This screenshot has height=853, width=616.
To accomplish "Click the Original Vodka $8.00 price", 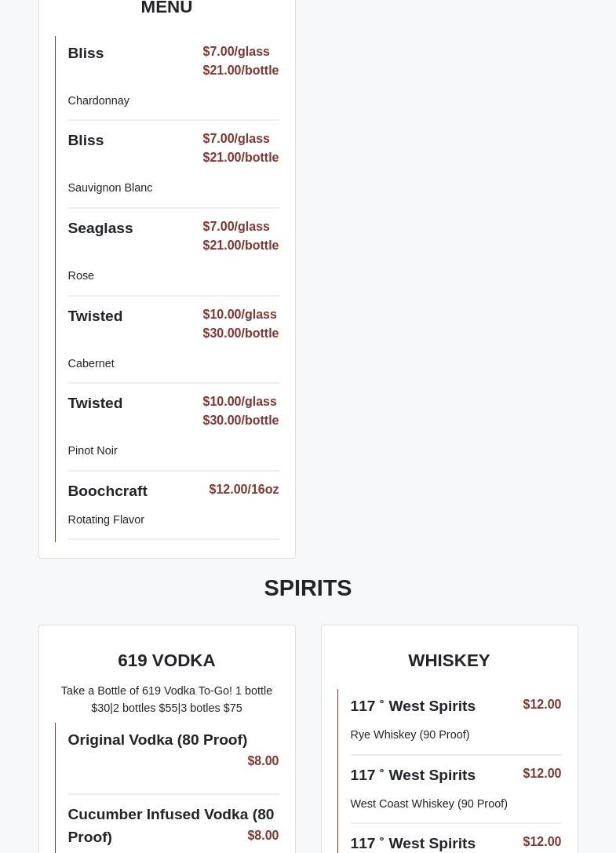I will point(263,761).
